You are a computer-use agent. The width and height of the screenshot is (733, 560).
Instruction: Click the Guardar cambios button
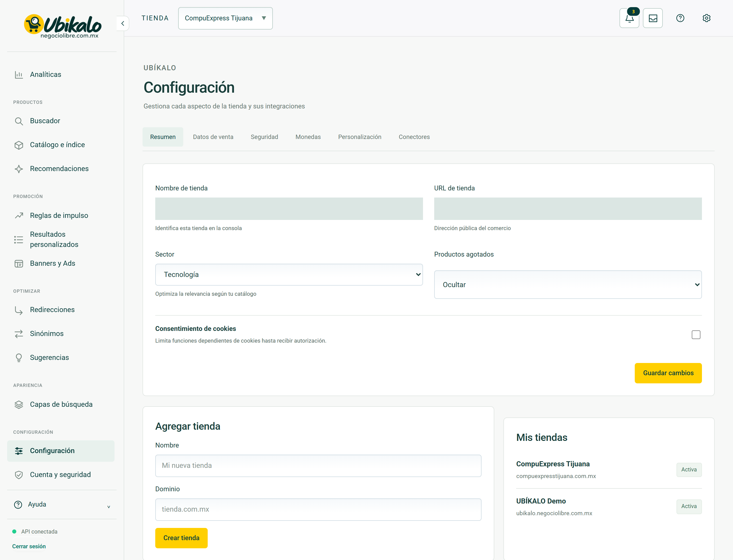click(x=668, y=373)
